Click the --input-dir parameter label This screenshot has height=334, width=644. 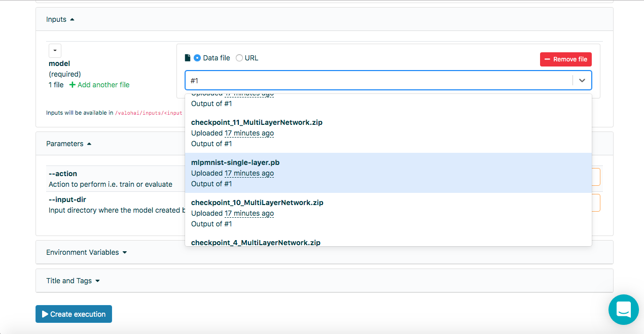67,199
